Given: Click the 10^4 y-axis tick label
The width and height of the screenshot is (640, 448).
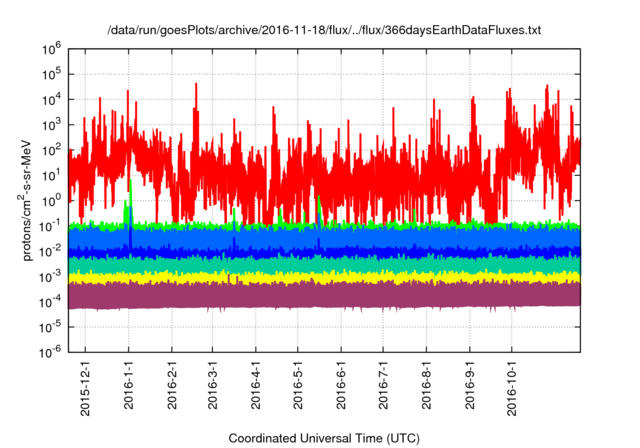Looking at the screenshot, I should [x=51, y=100].
